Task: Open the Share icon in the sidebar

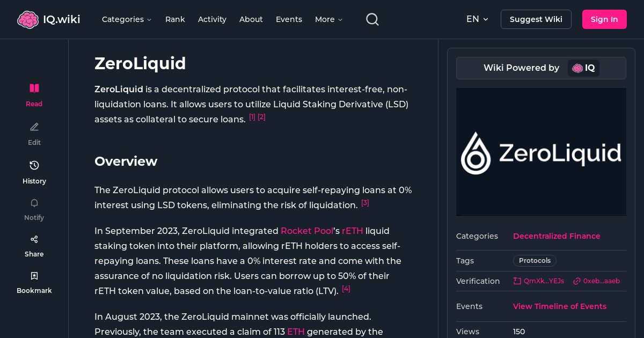Action: 34,239
